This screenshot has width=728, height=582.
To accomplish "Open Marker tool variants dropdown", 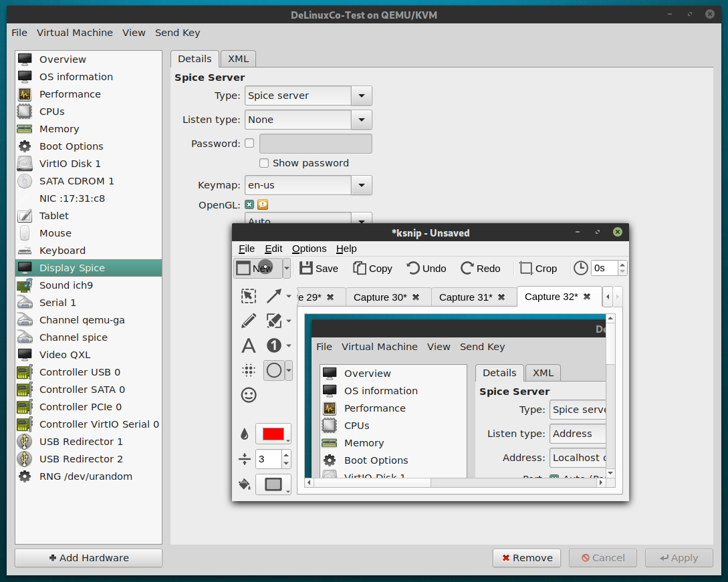I will (289, 320).
